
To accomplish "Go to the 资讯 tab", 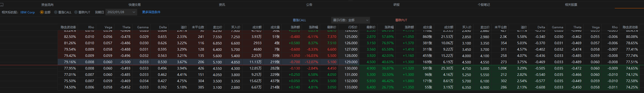I will coord(222,5).
